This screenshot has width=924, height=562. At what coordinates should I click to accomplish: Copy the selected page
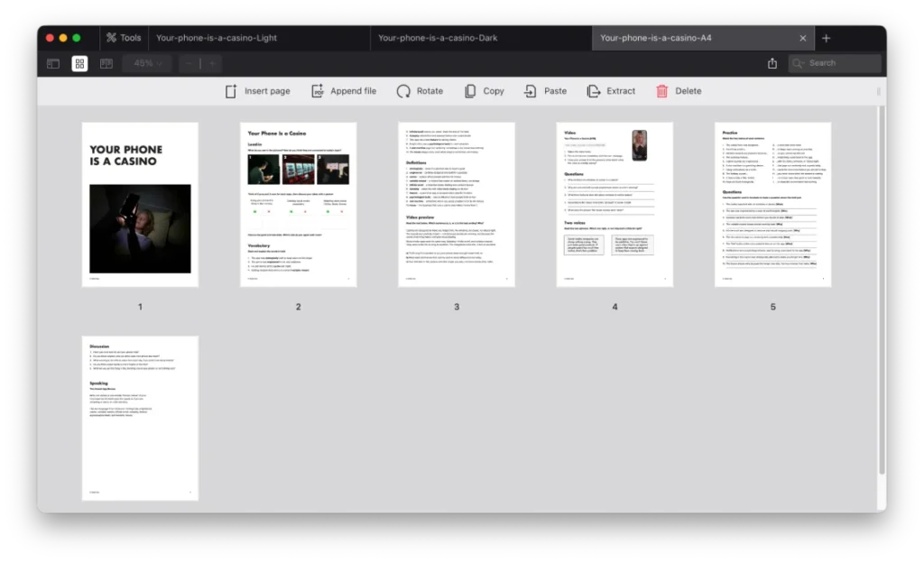click(470, 91)
